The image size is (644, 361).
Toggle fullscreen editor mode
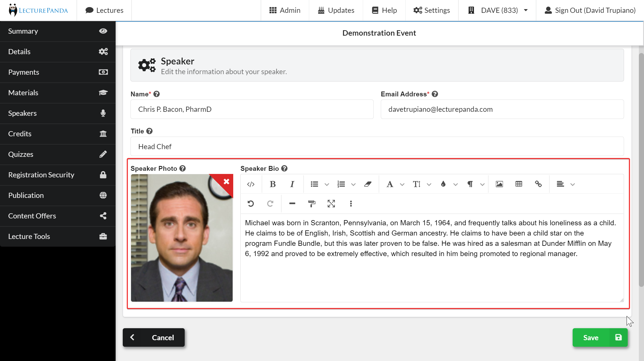(331, 204)
